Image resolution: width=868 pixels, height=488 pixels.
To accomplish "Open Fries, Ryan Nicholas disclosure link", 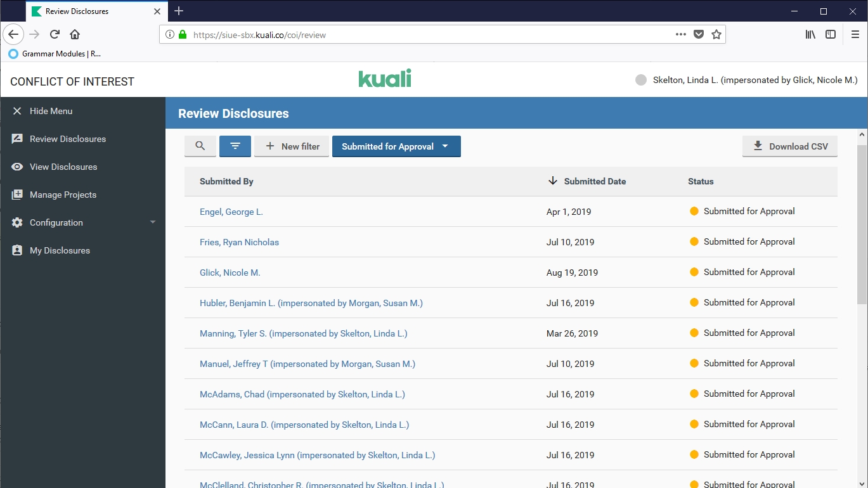I will click(x=239, y=242).
